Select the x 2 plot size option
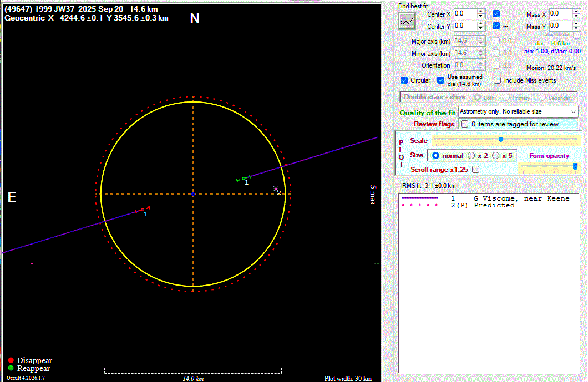This screenshot has height=382, width=588. [472, 156]
